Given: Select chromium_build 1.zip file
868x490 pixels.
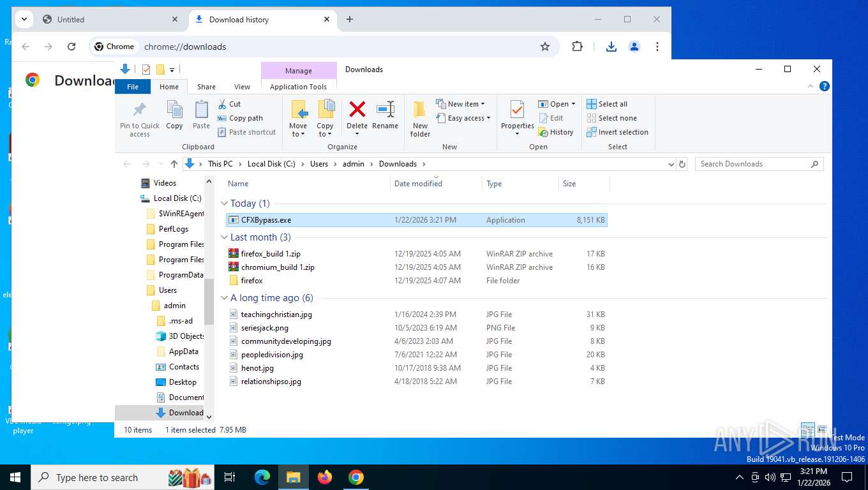Looking at the screenshot, I should [x=417, y=267].
